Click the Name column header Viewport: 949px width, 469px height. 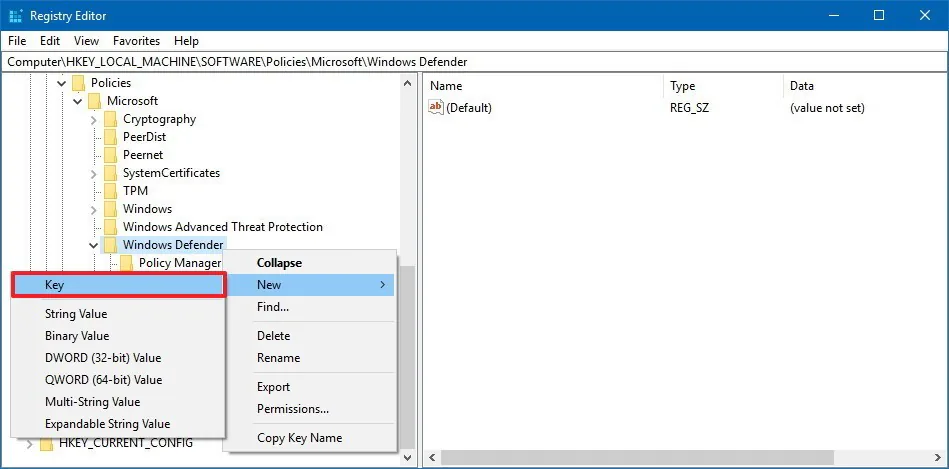pos(543,86)
